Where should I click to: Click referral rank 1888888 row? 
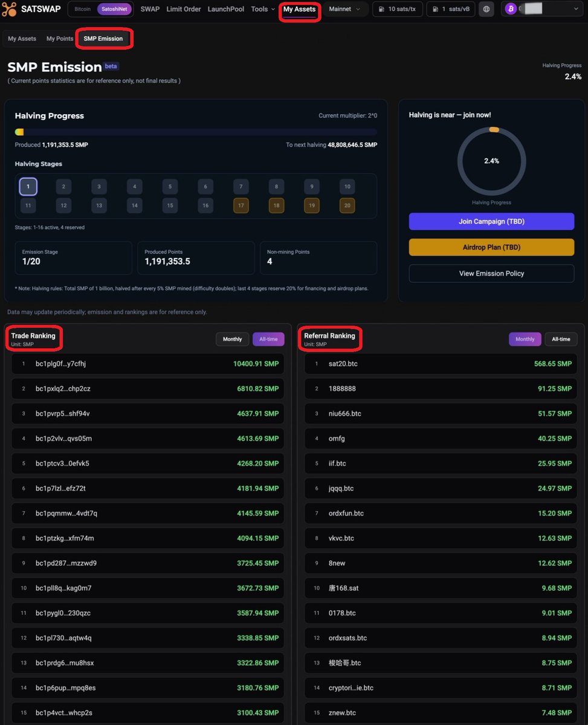click(441, 388)
